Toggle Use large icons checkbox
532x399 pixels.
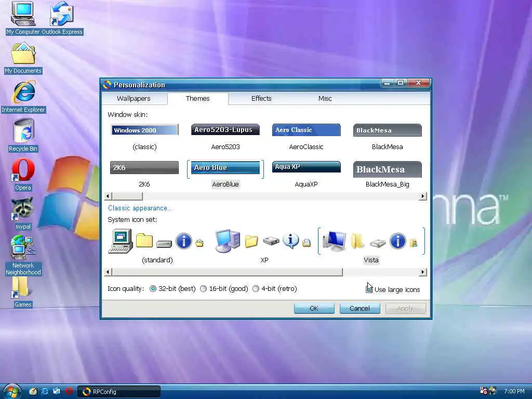click(369, 289)
